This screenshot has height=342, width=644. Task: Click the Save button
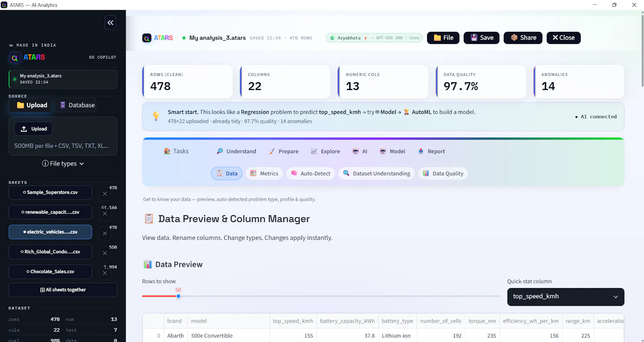tap(481, 38)
